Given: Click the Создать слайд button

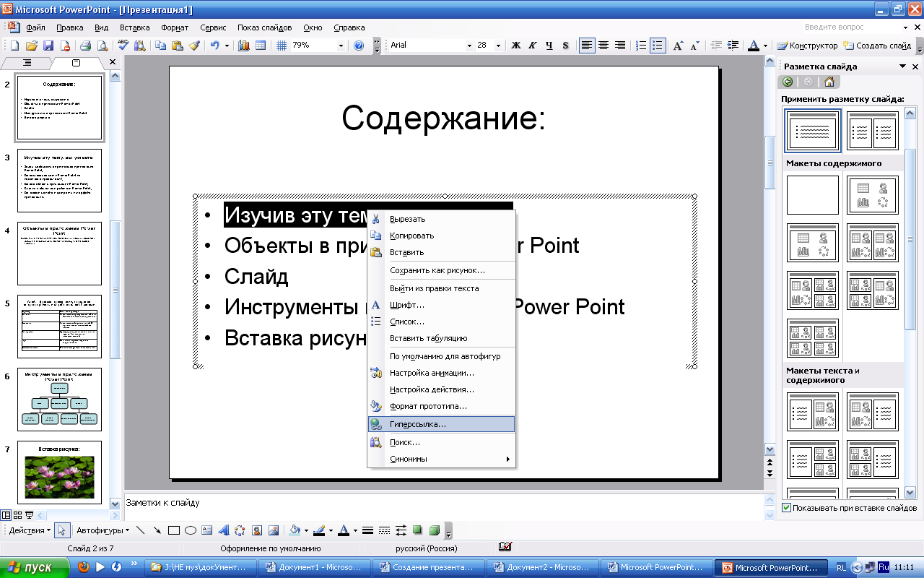Looking at the screenshot, I should 877,46.
